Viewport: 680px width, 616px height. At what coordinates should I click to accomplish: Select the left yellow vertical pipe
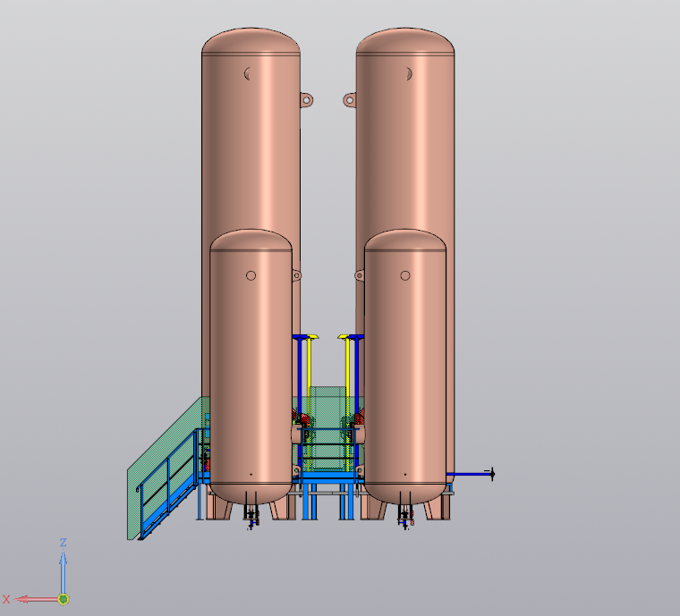310,367
